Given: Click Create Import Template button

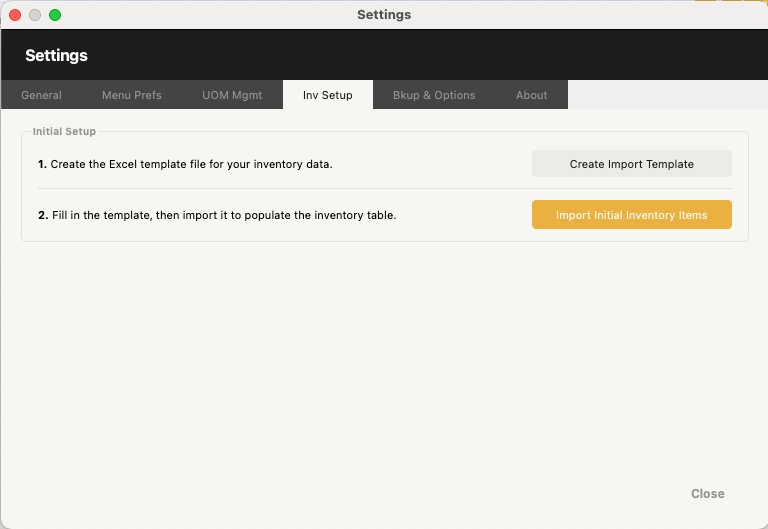Looking at the screenshot, I should coord(632,164).
